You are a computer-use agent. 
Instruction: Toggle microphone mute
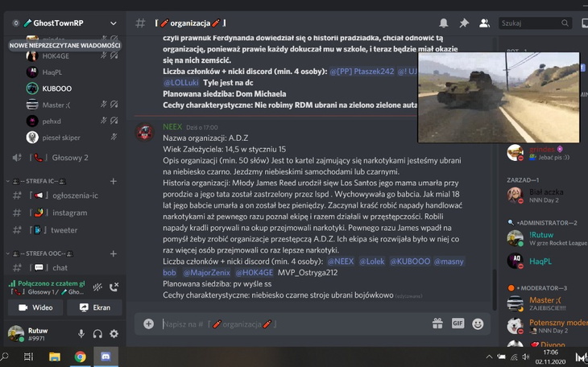pyautogui.click(x=81, y=333)
